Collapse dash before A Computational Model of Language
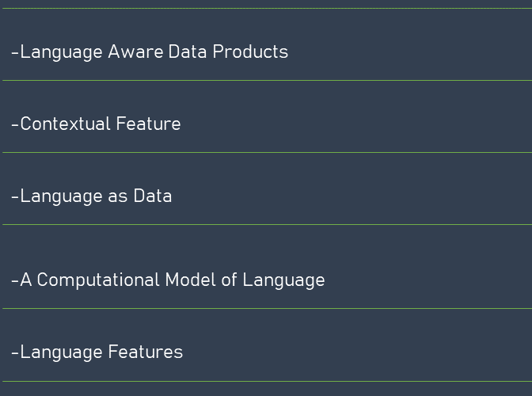Screen dimensions: 532x396 (15, 281)
